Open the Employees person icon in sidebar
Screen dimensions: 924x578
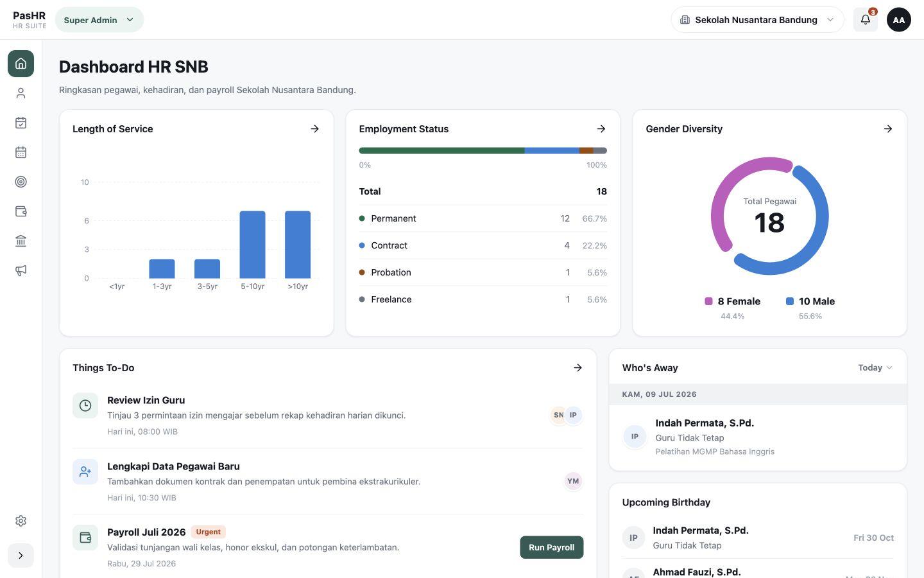click(21, 93)
